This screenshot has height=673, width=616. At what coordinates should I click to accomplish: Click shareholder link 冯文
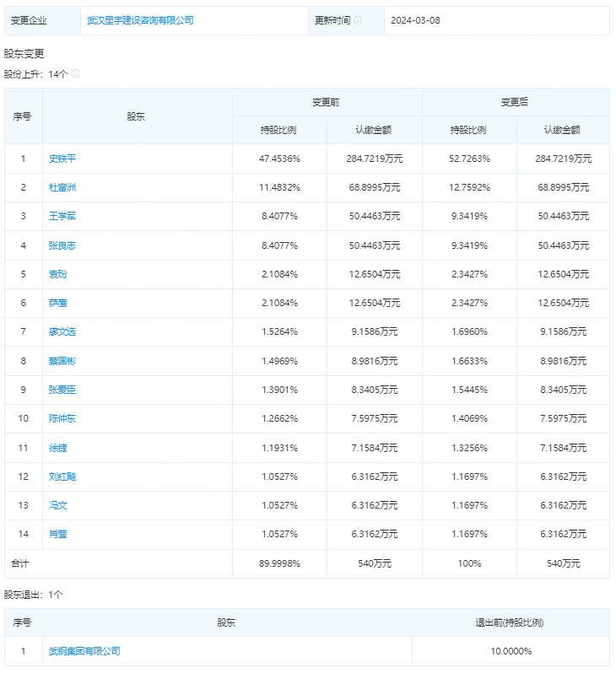click(57, 506)
